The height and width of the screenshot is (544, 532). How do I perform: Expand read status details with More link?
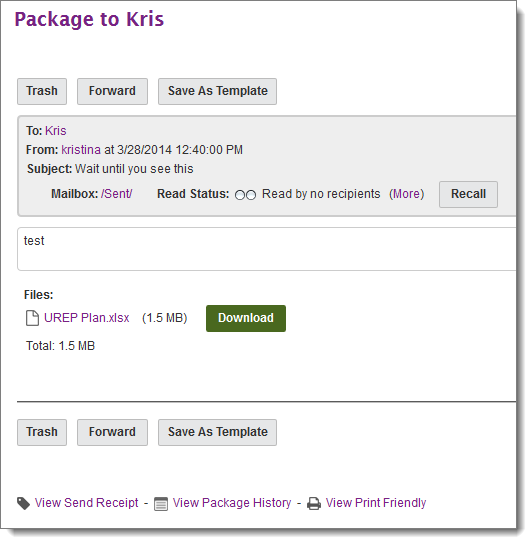406,194
